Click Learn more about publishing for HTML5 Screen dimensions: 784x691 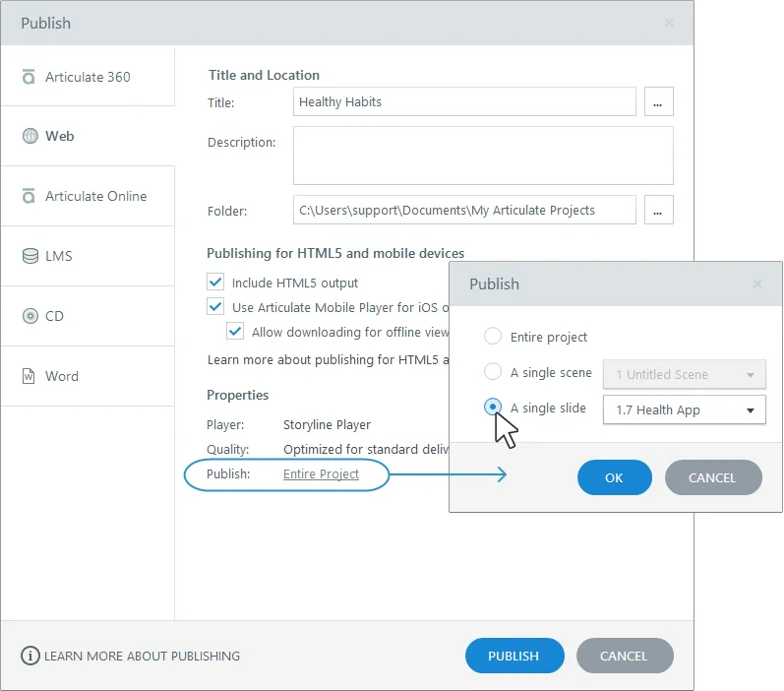click(x=328, y=359)
